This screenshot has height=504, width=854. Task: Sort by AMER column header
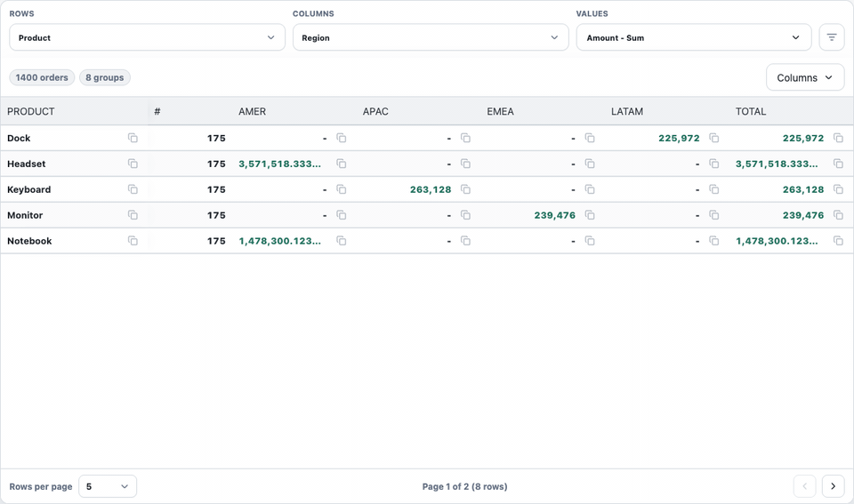tap(252, 111)
